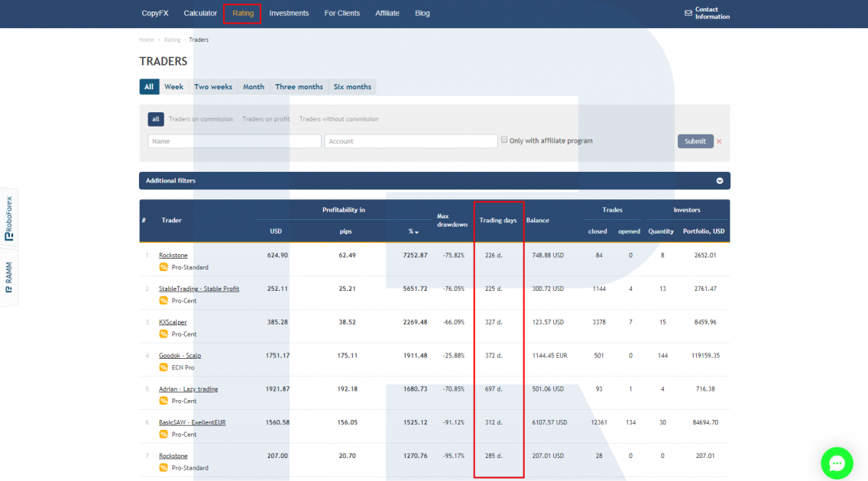Switch to the Six months tab
Image resolution: width=868 pixels, height=481 pixels.
pyautogui.click(x=352, y=87)
